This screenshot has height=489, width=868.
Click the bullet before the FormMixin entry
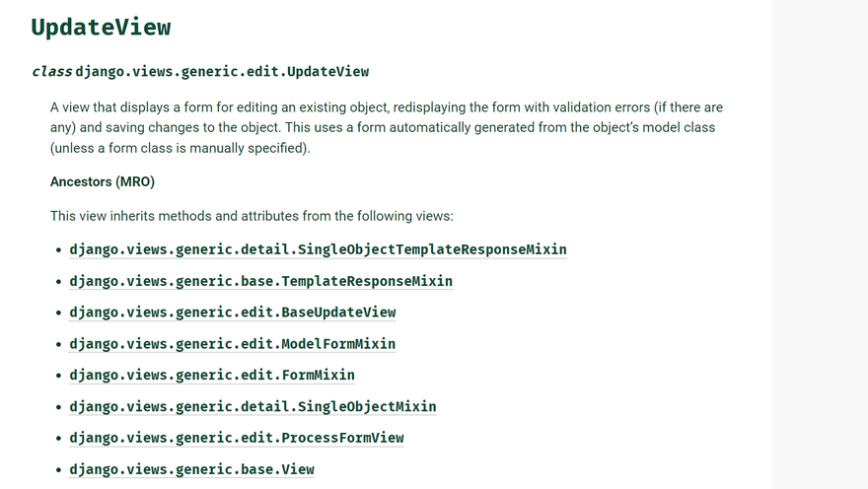coord(59,376)
